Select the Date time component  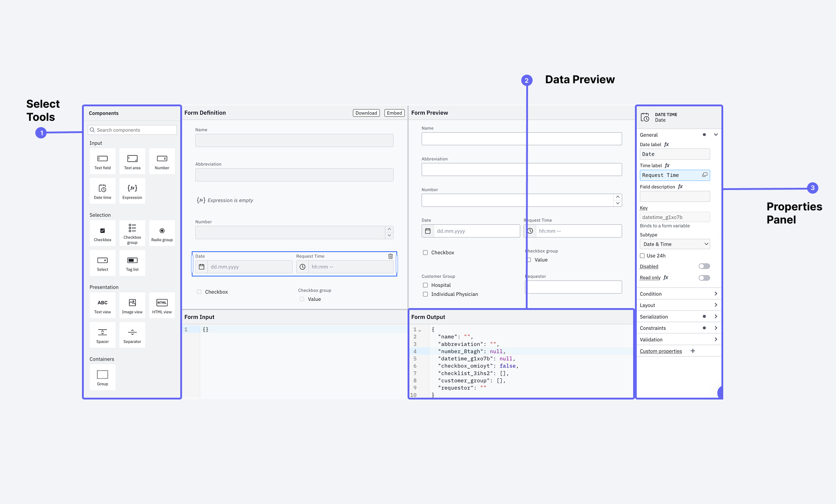point(102,191)
